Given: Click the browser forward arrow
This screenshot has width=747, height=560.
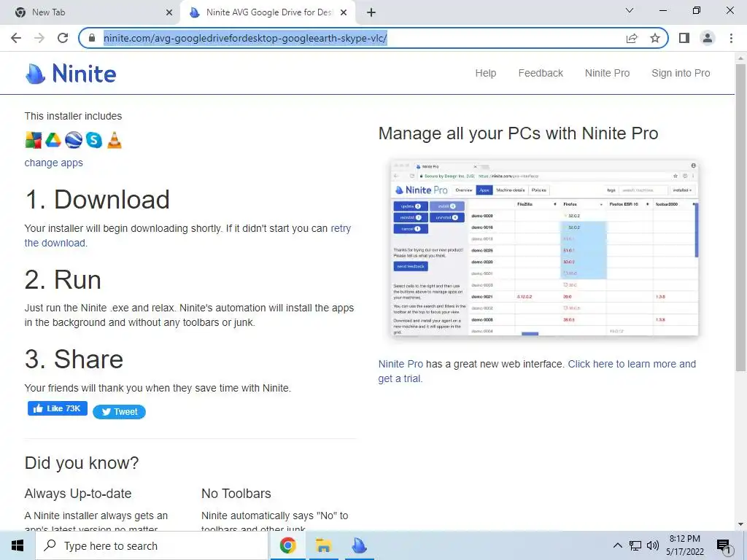Looking at the screenshot, I should click(39, 38).
